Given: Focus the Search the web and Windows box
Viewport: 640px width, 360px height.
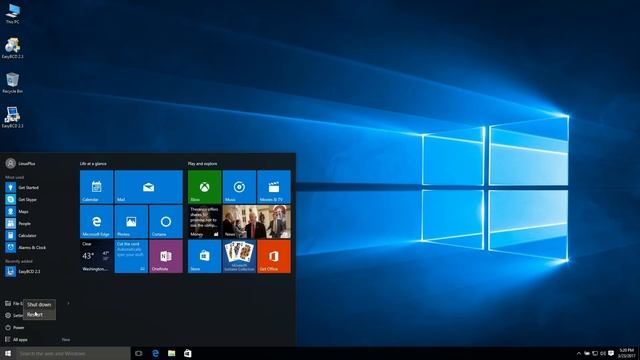Looking at the screenshot, I should tap(73, 353).
